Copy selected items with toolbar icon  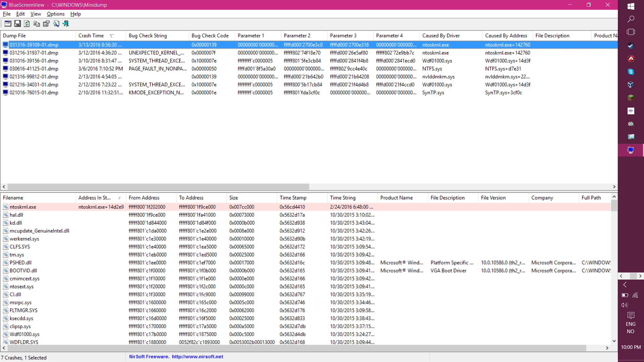(37, 23)
